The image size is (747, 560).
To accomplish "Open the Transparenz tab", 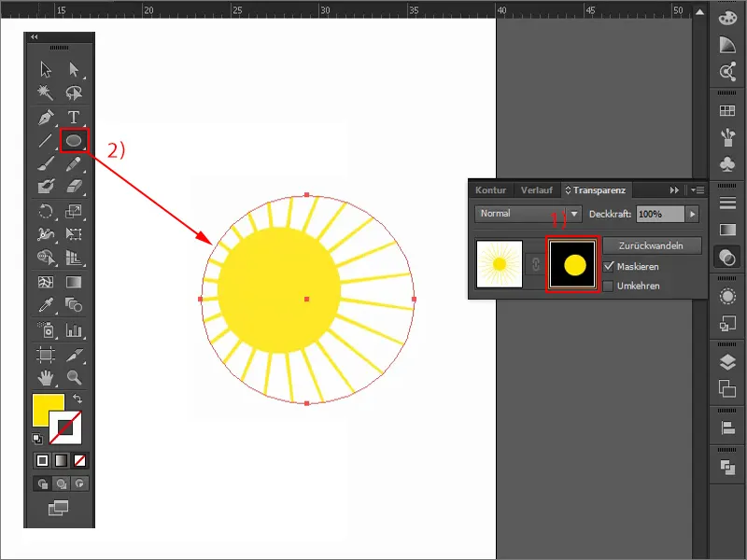I will click(596, 190).
